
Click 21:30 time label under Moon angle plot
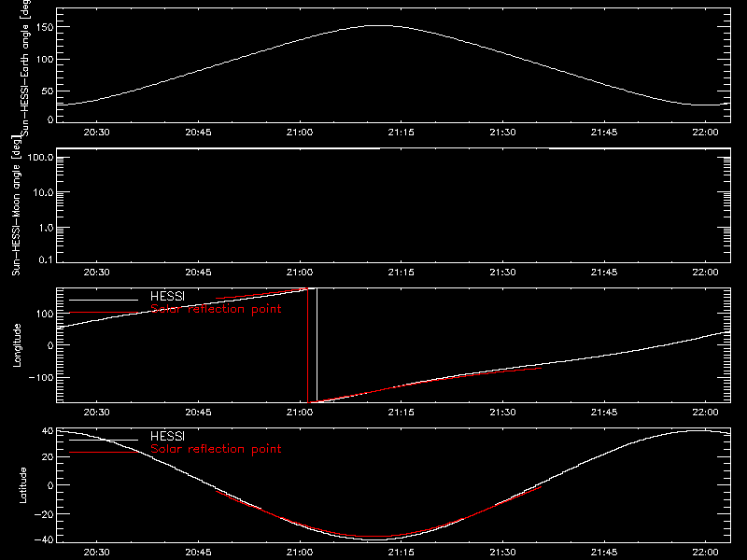pyautogui.click(x=502, y=273)
